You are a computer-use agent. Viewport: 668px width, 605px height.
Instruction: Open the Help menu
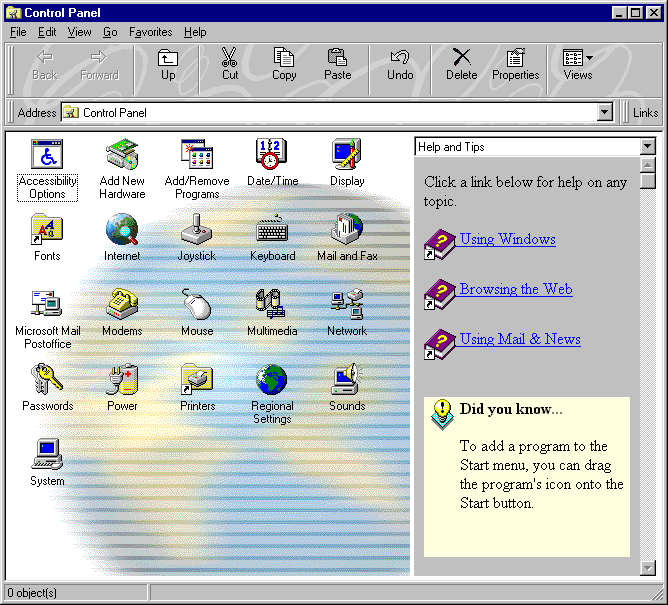tap(195, 32)
